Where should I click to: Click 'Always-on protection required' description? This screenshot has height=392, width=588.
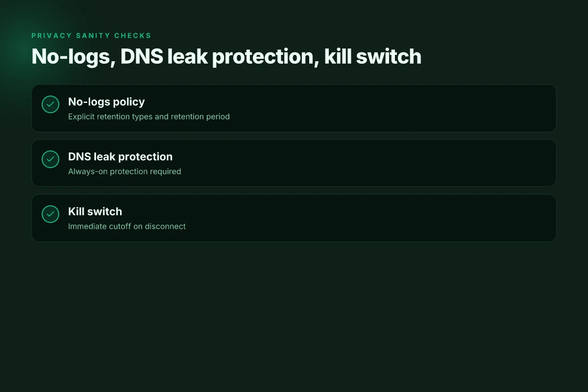pyautogui.click(x=124, y=171)
